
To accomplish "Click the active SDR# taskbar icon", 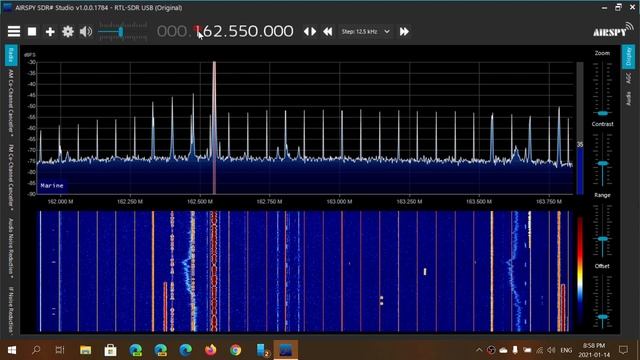I will (285, 350).
